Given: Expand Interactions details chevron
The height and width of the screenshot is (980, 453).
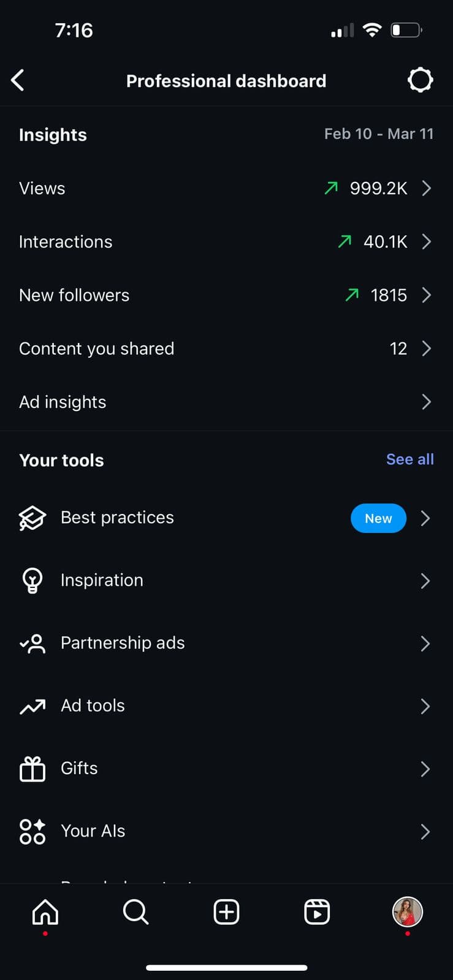Looking at the screenshot, I should (427, 242).
